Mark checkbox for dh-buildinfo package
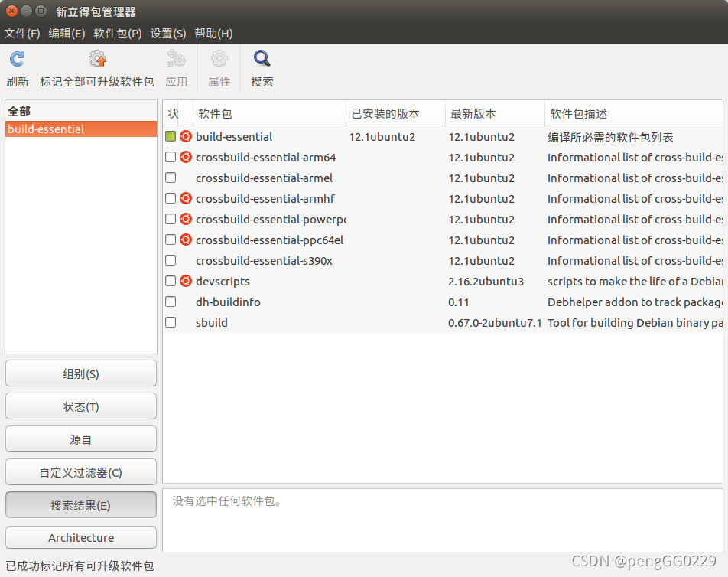 (x=171, y=302)
